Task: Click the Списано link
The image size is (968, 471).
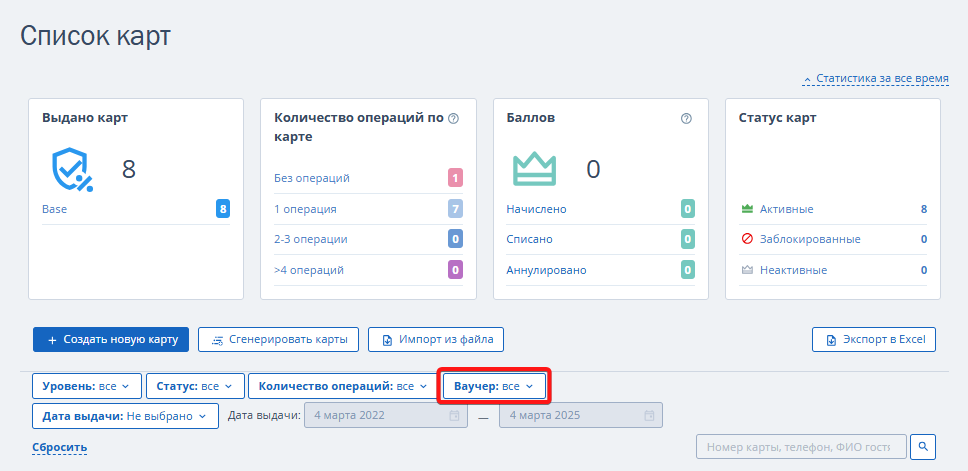Action: (x=529, y=239)
